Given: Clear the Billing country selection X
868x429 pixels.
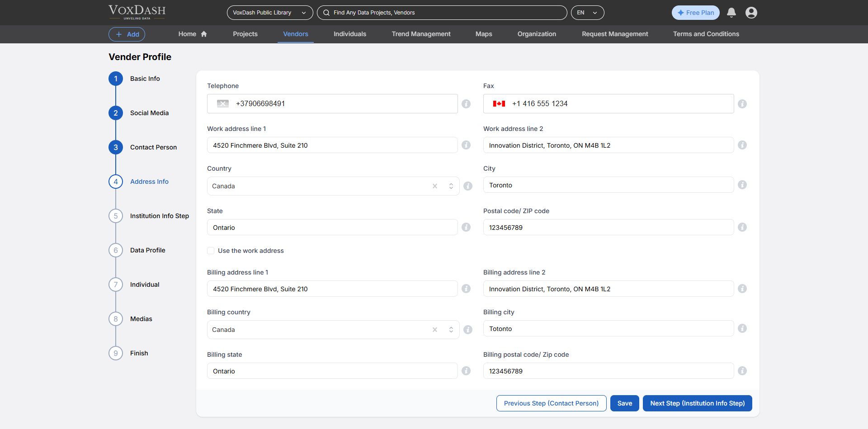Looking at the screenshot, I should (x=435, y=330).
